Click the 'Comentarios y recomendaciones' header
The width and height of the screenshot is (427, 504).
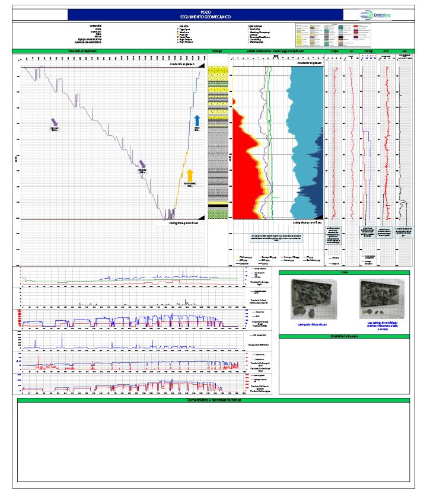[x=213, y=400]
